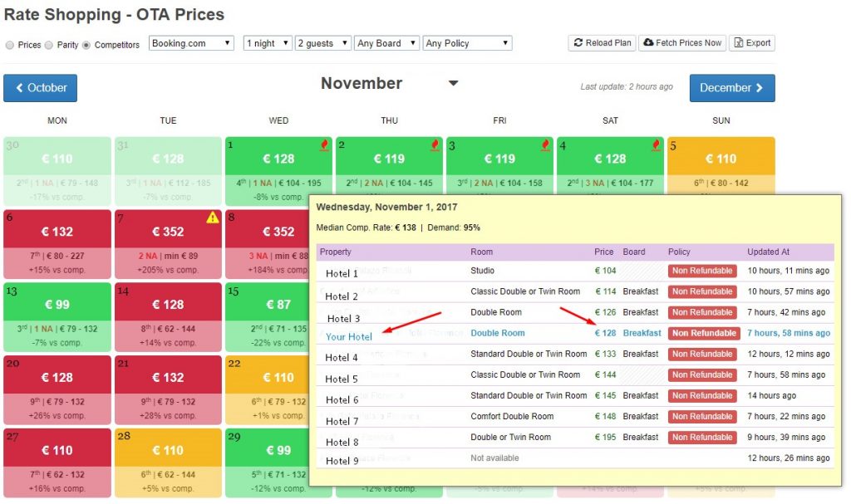The image size is (851, 504).
Task: Open the 2 guests dropdown
Action: click(322, 43)
